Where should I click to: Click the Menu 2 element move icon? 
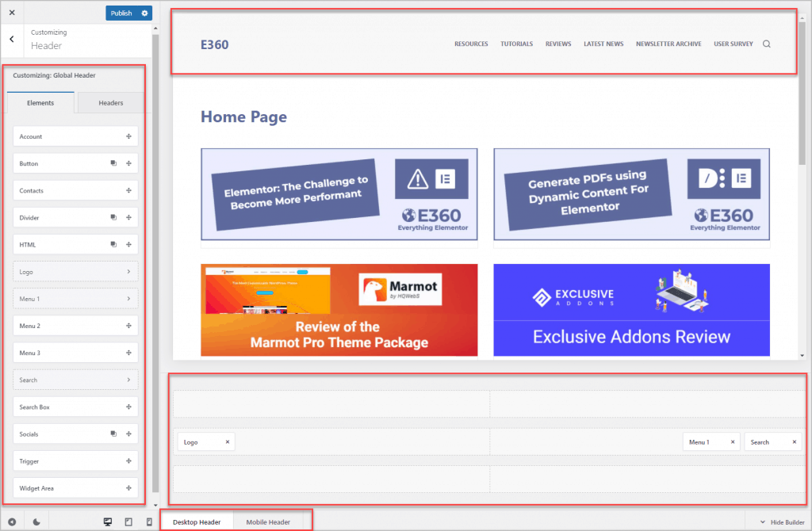(x=128, y=326)
